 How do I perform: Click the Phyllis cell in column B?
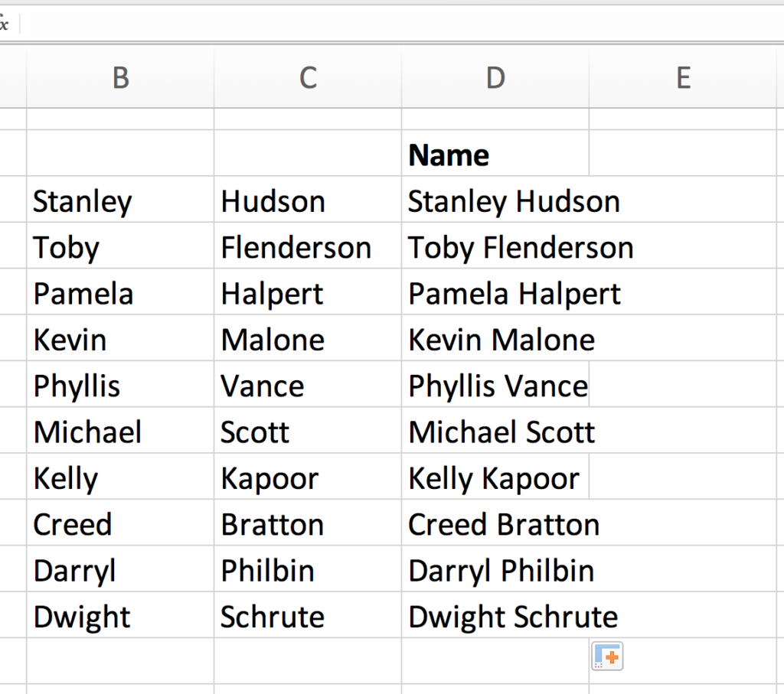120,384
